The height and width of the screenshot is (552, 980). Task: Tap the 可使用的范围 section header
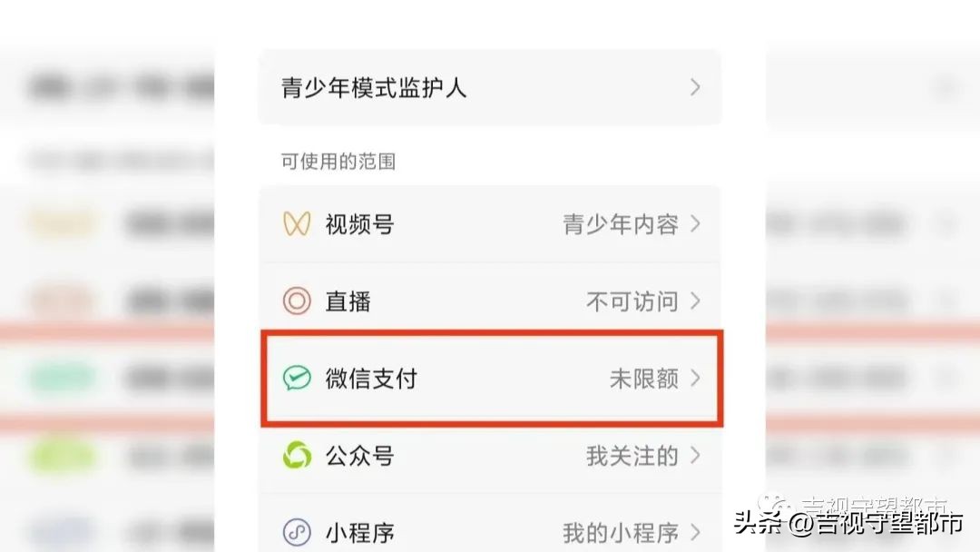click(x=340, y=161)
